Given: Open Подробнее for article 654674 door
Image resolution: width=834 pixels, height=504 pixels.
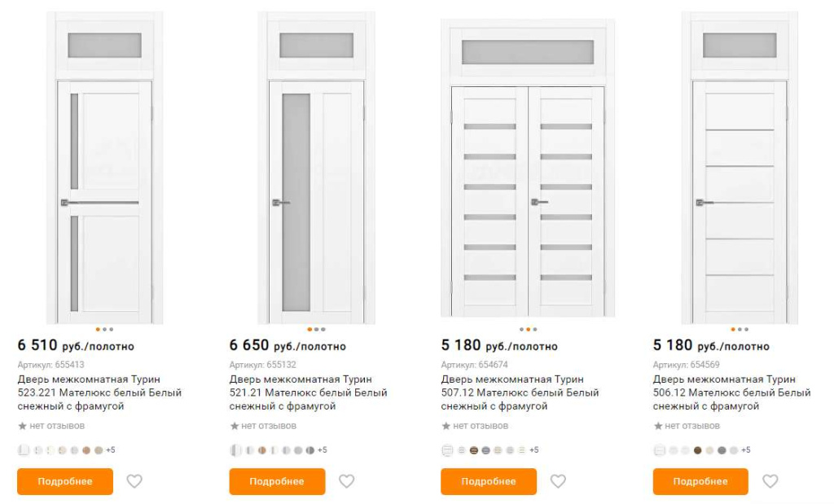Looking at the screenshot, I should (489, 481).
